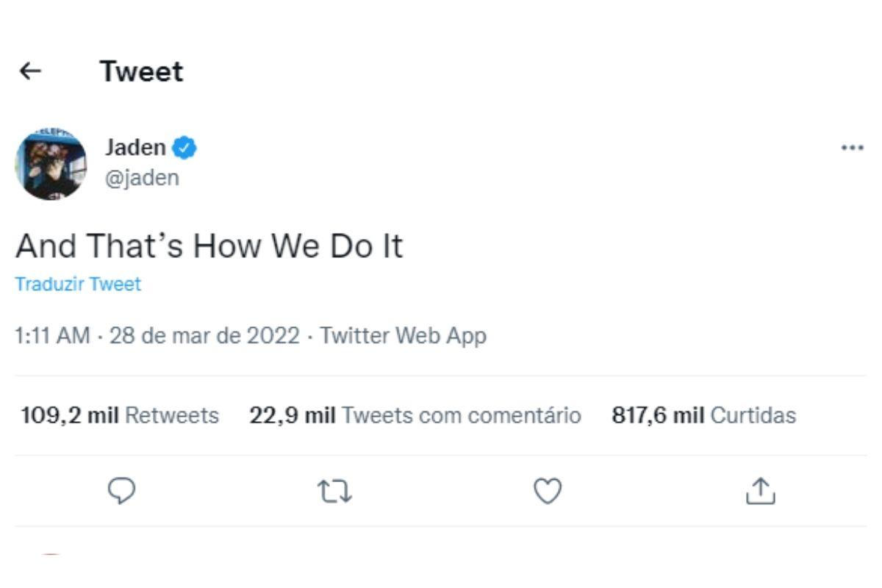Click the partially visible red avatar below

tap(51, 555)
